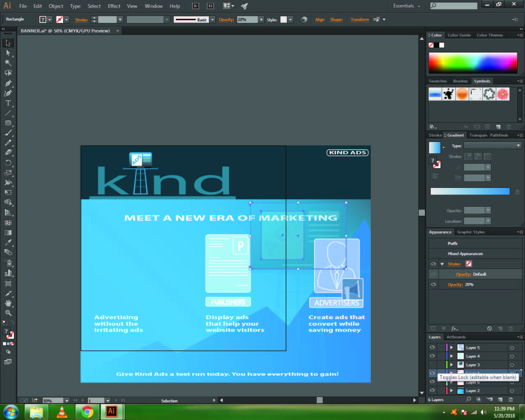The image size is (525, 420).
Task: Select the Gradient tool in toolbox
Action: pos(8,233)
